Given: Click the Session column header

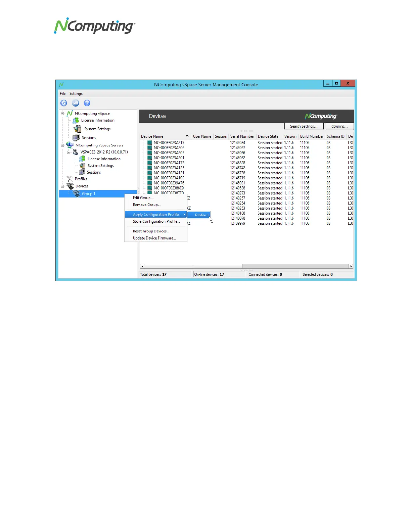Looking at the screenshot, I should click(221, 136).
